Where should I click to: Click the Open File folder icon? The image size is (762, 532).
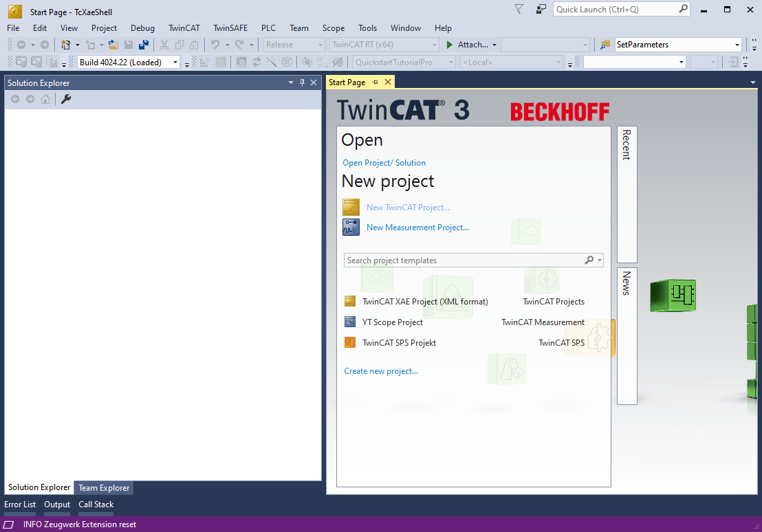pos(113,45)
